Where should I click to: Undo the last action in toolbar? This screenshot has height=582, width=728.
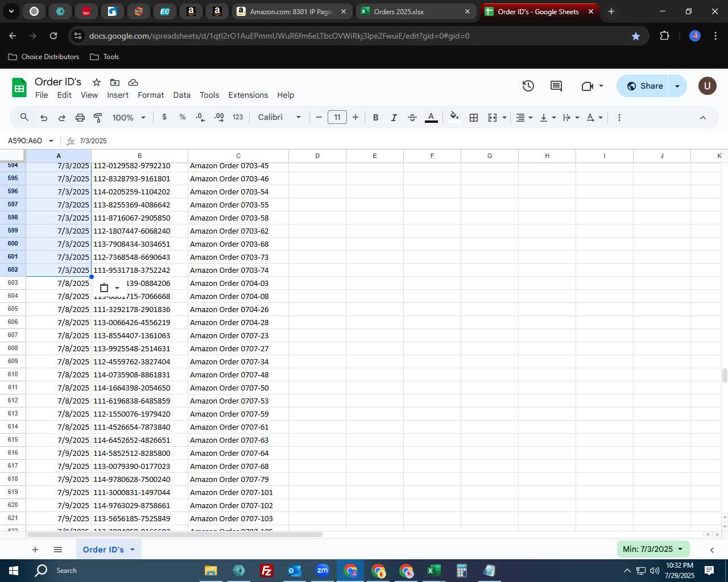pyautogui.click(x=44, y=117)
